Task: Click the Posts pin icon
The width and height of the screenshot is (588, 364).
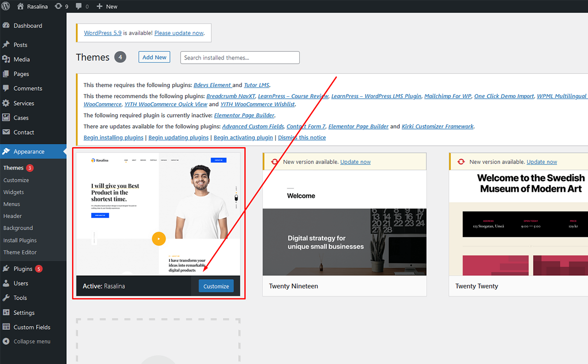Action: click(x=6, y=45)
